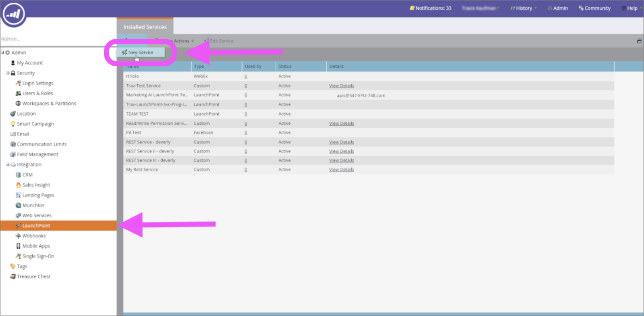Click the Marketo logo icon
The width and height of the screenshot is (644, 316).
(14, 13)
